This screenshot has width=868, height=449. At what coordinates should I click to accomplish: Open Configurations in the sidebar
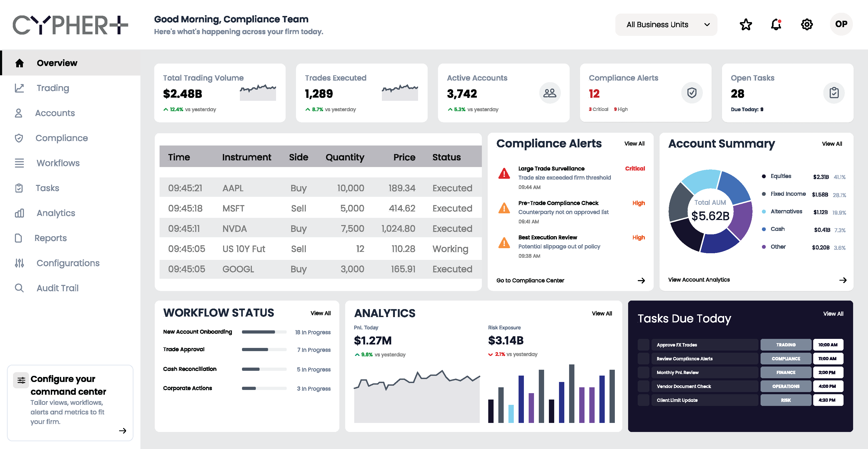point(70,263)
